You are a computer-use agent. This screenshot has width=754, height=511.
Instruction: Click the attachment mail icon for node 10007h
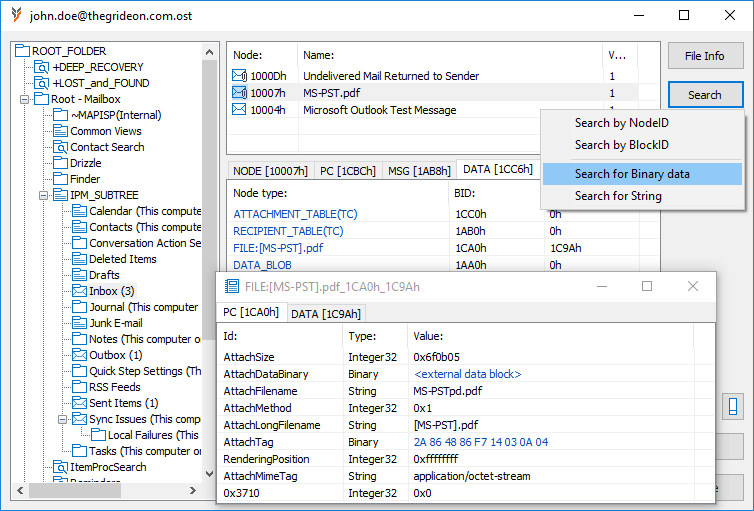pos(239,93)
